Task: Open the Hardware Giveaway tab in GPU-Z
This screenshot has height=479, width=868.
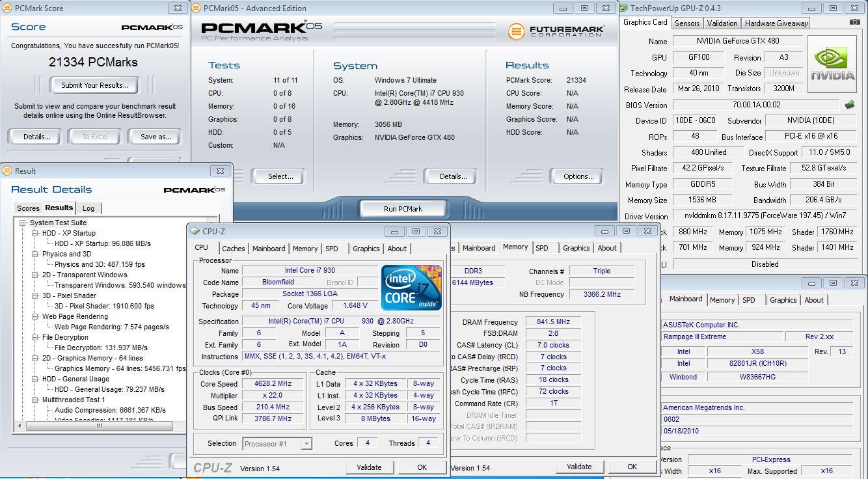Action: pos(776,23)
